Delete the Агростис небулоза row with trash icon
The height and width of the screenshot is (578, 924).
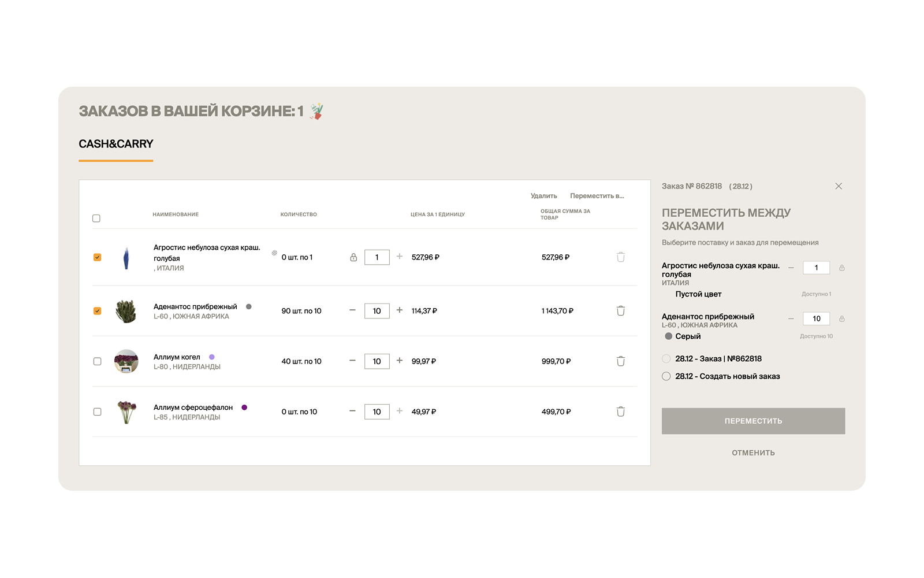click(620, 257)
